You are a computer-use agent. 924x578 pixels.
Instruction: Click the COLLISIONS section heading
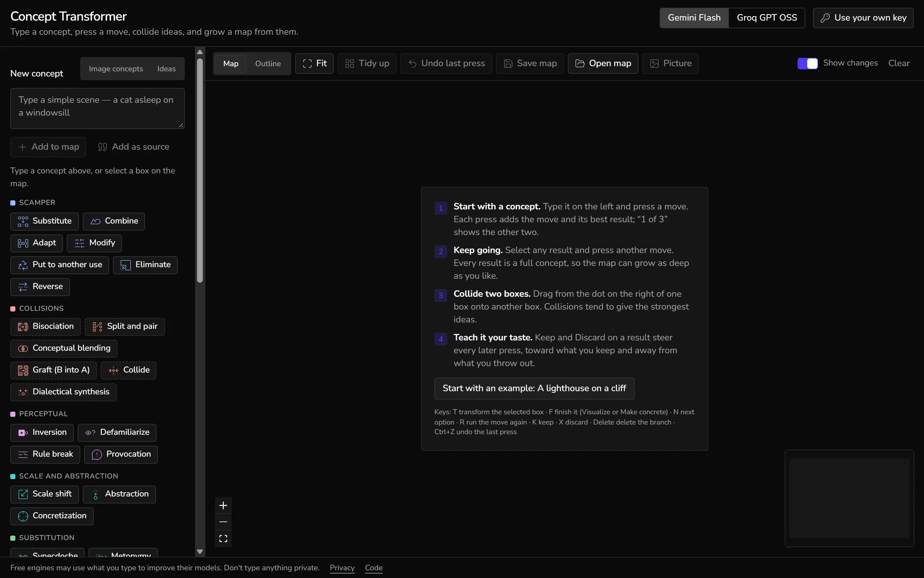click(41, 309)
